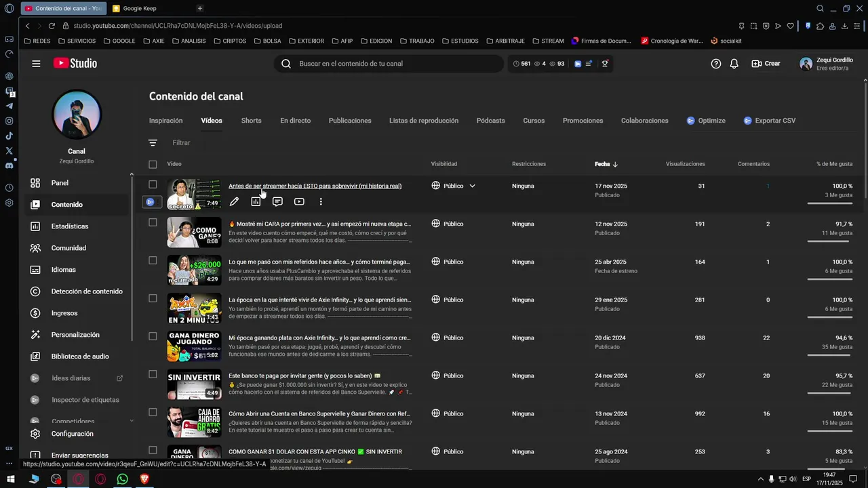Screen dimensions: 868x488
Task: Click thumbnail of 'Este banco te paga' video
Action: click(x=194, y=384)
